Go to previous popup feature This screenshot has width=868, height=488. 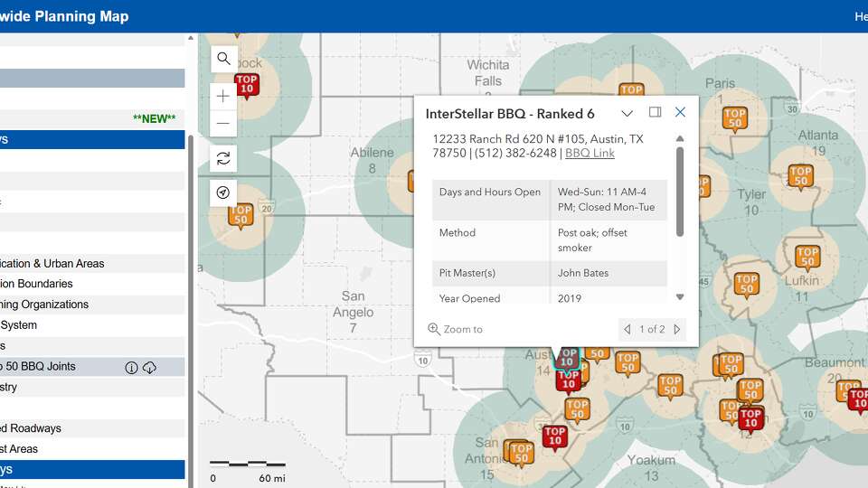coord(627,330)
